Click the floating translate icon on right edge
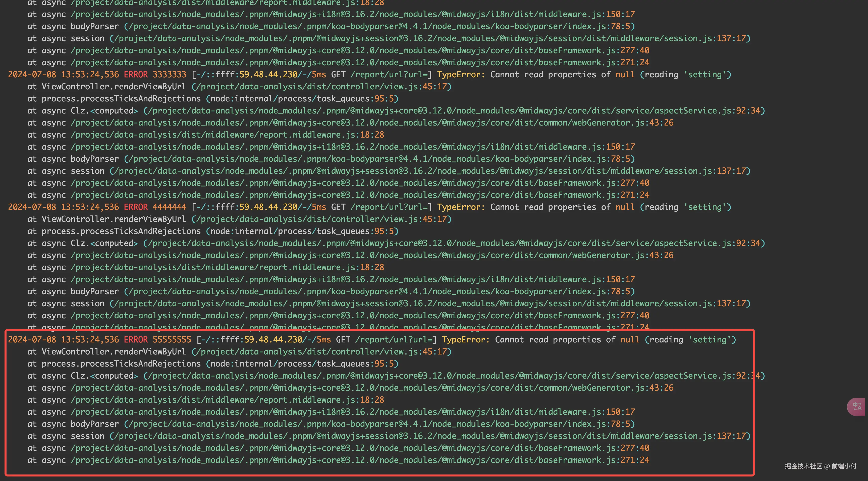The image size is (868, 481). coord(857,406)
